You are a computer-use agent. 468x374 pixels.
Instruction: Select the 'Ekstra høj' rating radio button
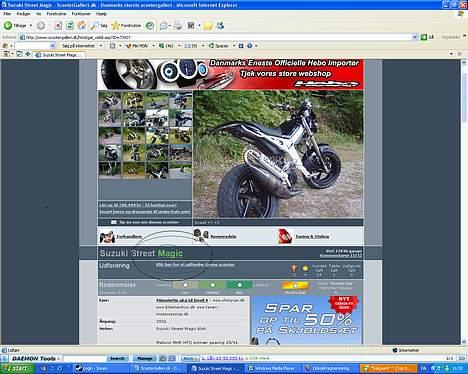point(295,285)
